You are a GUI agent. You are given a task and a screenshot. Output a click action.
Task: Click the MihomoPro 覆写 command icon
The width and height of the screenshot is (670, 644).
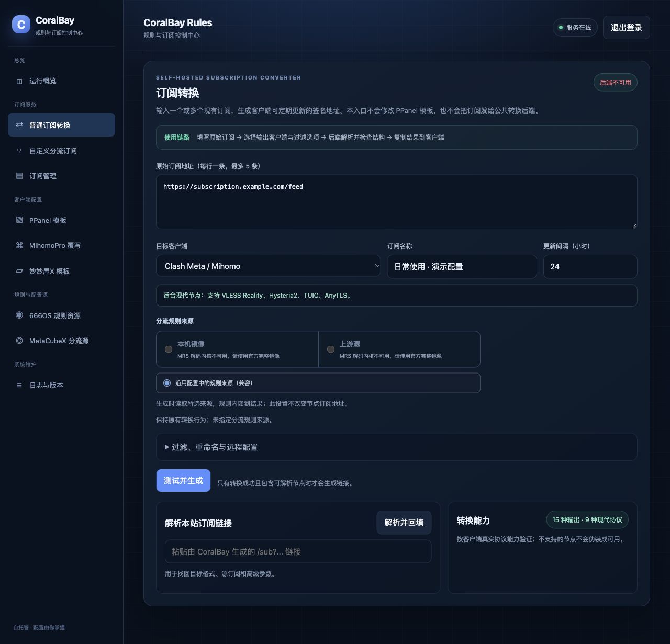(19, 245)
